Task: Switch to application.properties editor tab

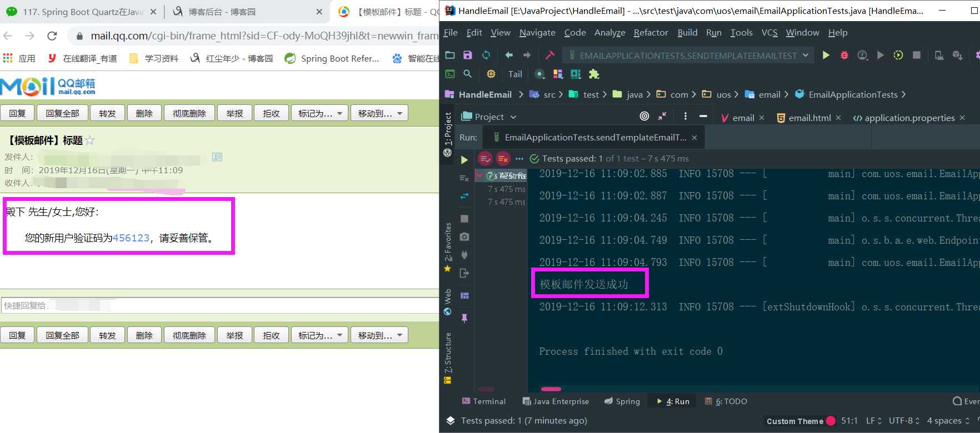Action: 909,118
